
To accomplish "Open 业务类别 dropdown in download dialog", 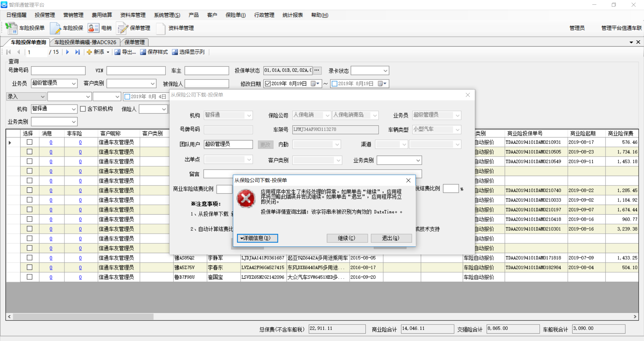I will (x=418, y=160).
